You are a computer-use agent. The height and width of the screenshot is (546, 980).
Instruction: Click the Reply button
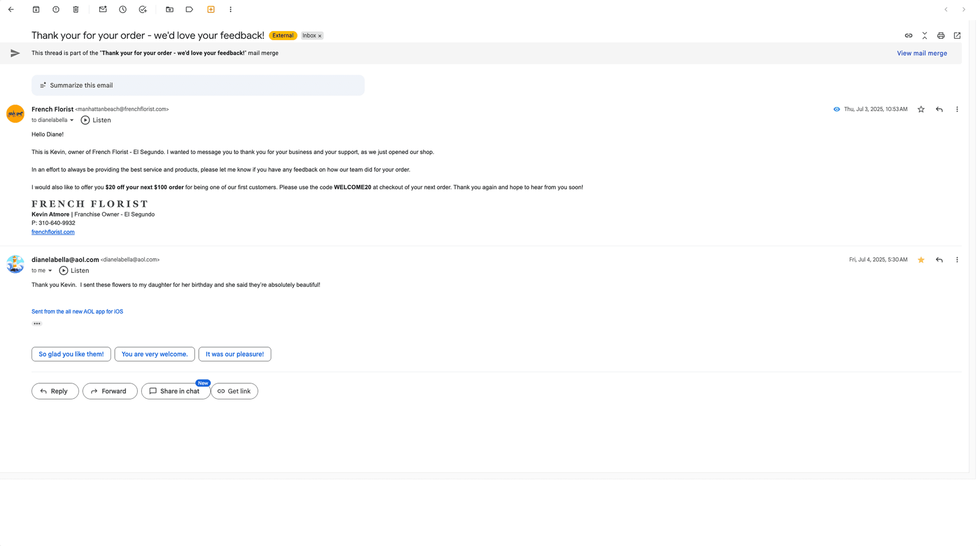coord(55,391)
